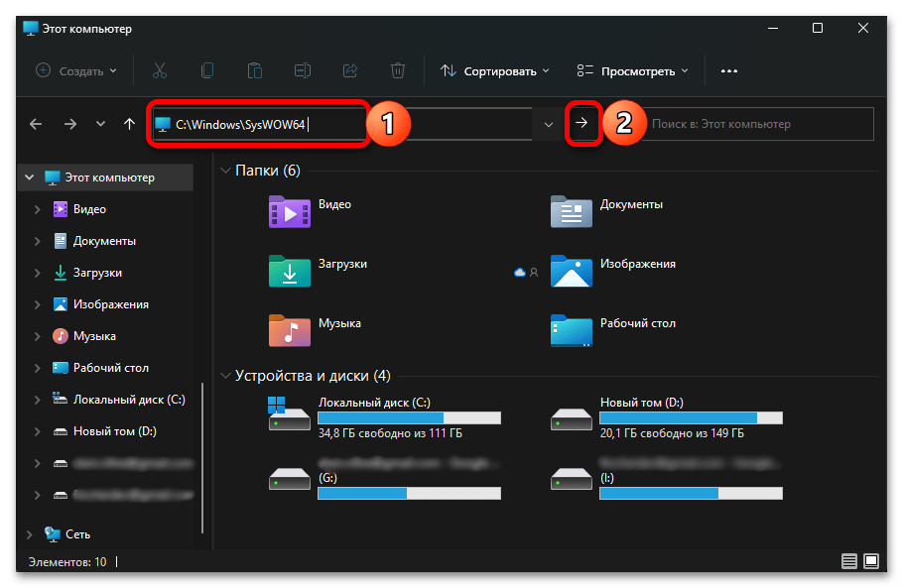Click the '20,1 ГБ свободно из 149 ГБ' text

point(672,433)
